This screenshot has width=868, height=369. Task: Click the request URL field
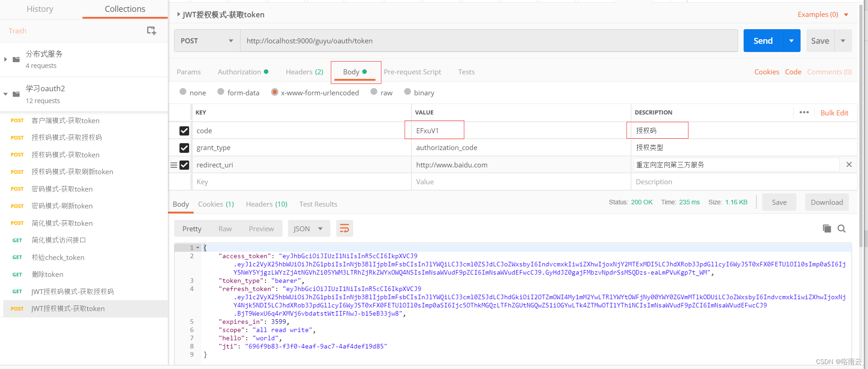coord(489,41)
